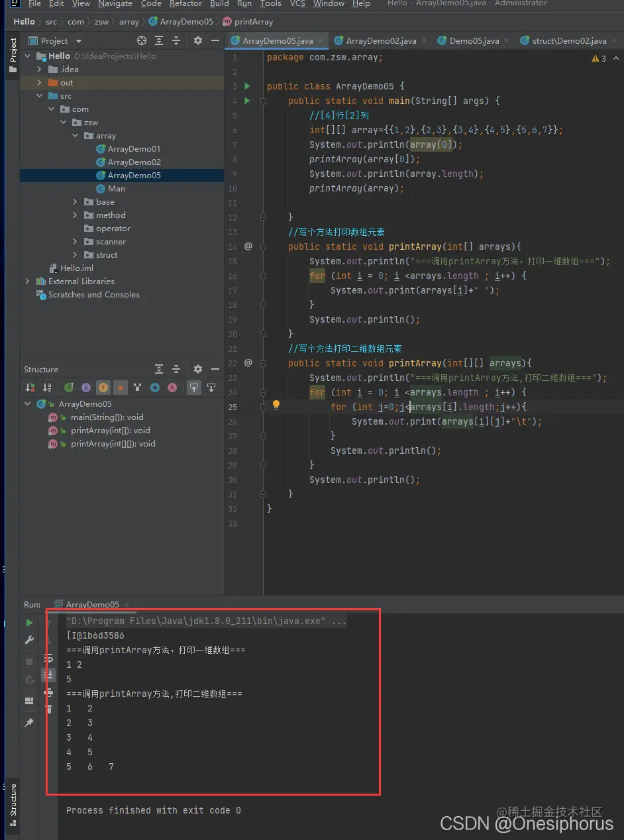This screenshot has width=624, height=840.
Task: Click run gutter arrow beside class ArrayDemo05
Action: point(247,86)
